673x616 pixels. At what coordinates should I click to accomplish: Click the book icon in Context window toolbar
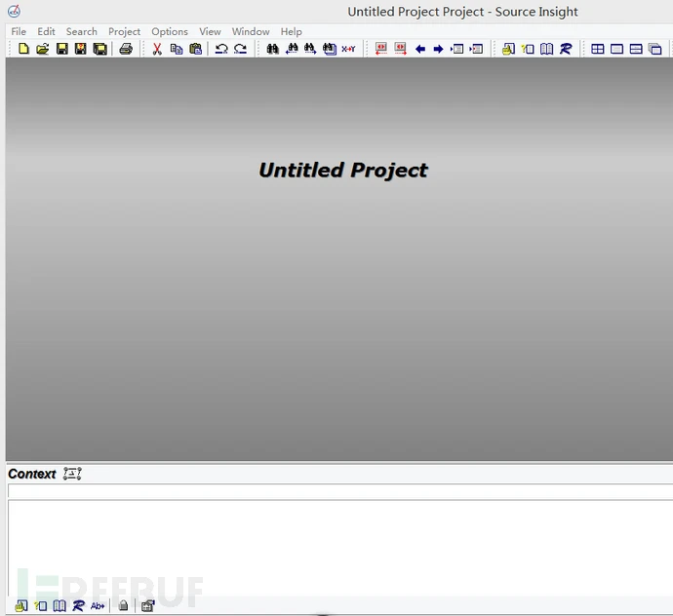[x=59, y=605]
